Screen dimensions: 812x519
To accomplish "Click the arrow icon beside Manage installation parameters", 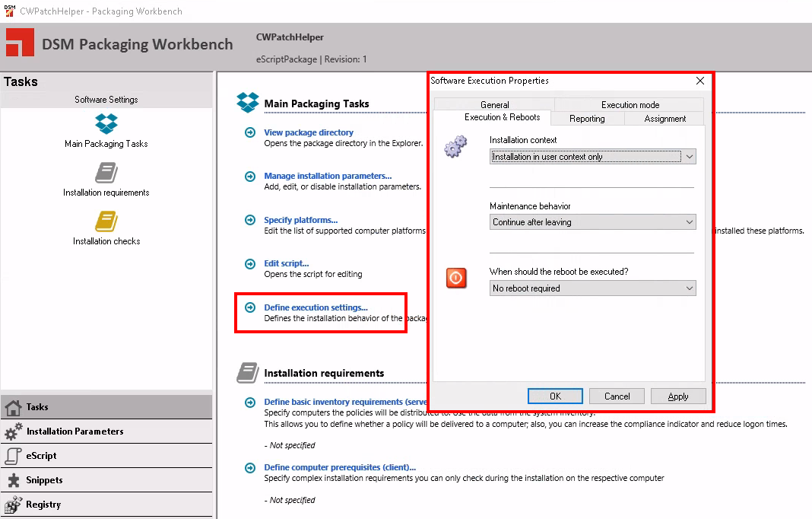I will click(250, 177).
